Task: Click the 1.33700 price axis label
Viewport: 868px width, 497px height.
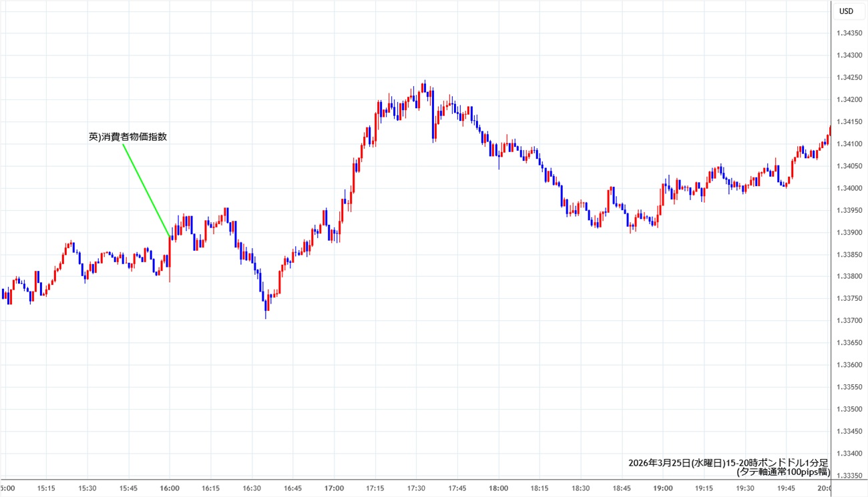Action: [x=848, y=321]
